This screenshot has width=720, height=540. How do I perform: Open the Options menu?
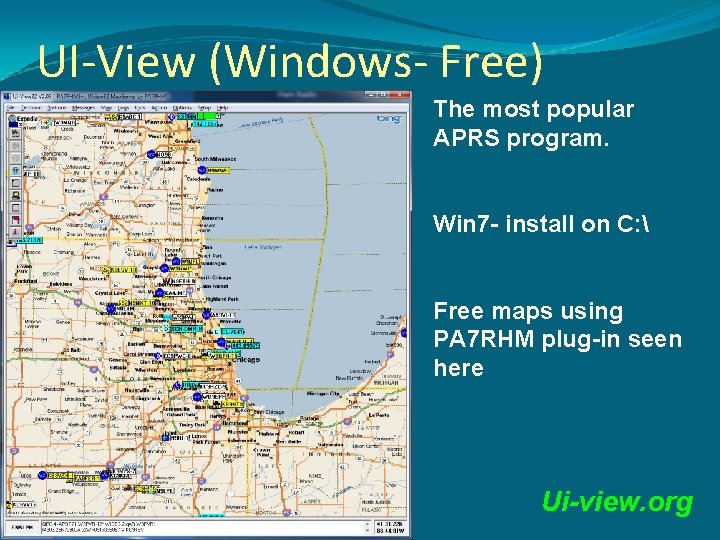182,108
